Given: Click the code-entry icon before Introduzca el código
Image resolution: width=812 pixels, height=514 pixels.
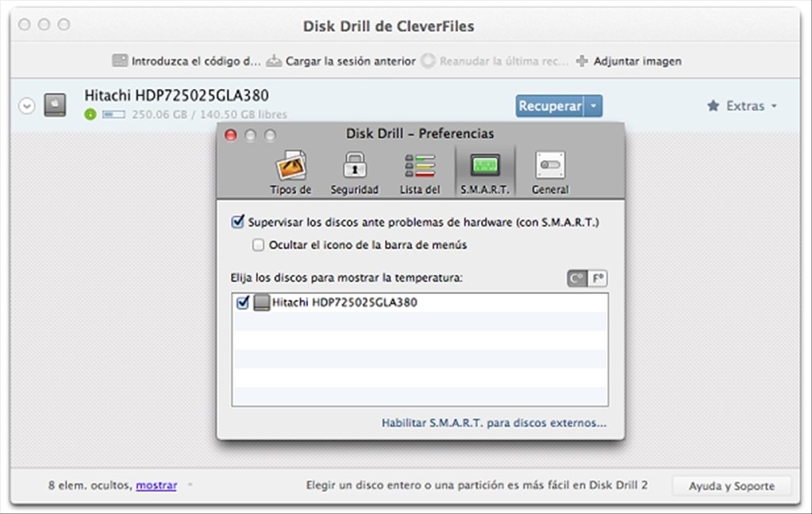Looking at the screenshot, I should 120,60.
